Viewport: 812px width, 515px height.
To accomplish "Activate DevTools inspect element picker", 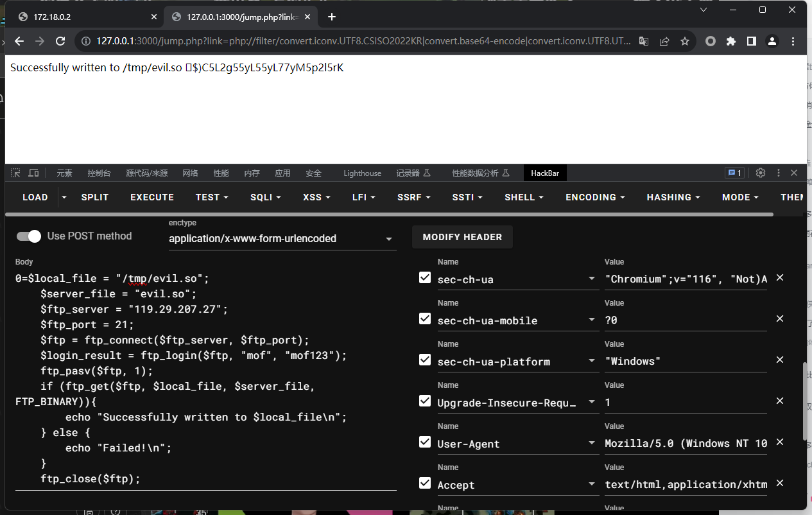I will 15,173.
